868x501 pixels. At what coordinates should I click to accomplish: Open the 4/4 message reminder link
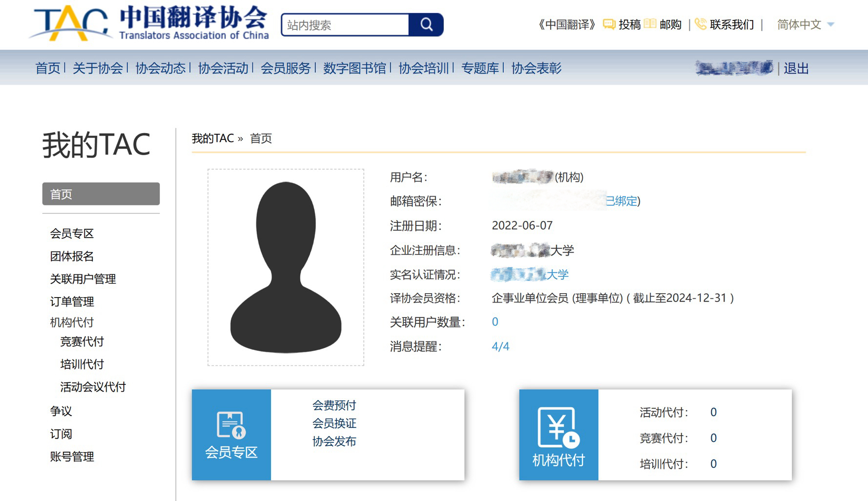point(500,346)
